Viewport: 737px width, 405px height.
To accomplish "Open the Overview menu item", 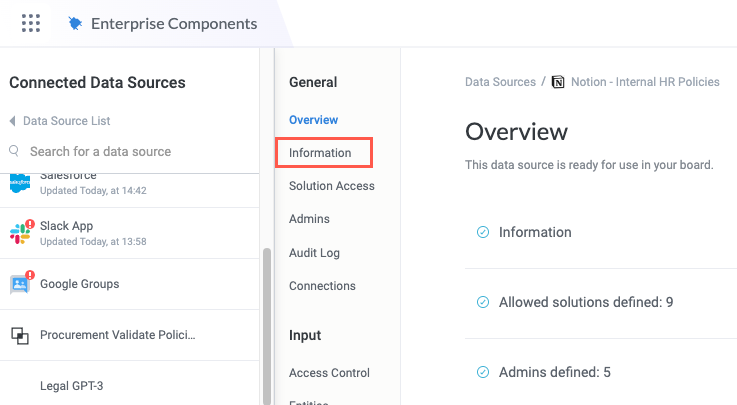I will coord(313,120).
